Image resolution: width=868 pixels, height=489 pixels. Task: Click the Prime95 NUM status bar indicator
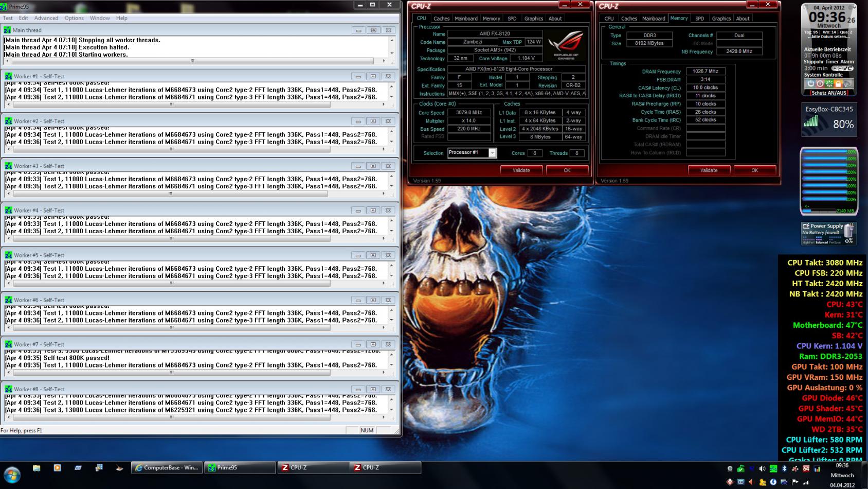[367, 430]
